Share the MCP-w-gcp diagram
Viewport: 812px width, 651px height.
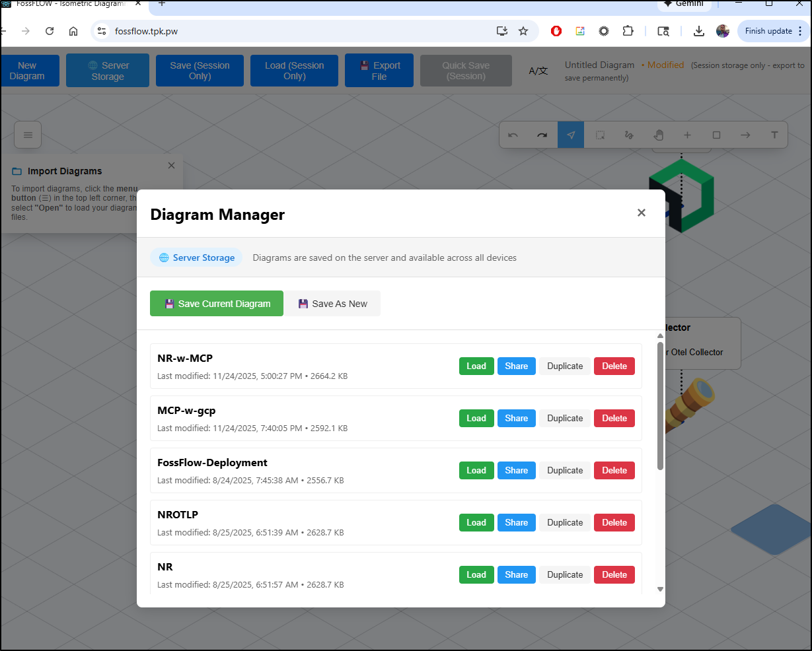click(516, 419)
